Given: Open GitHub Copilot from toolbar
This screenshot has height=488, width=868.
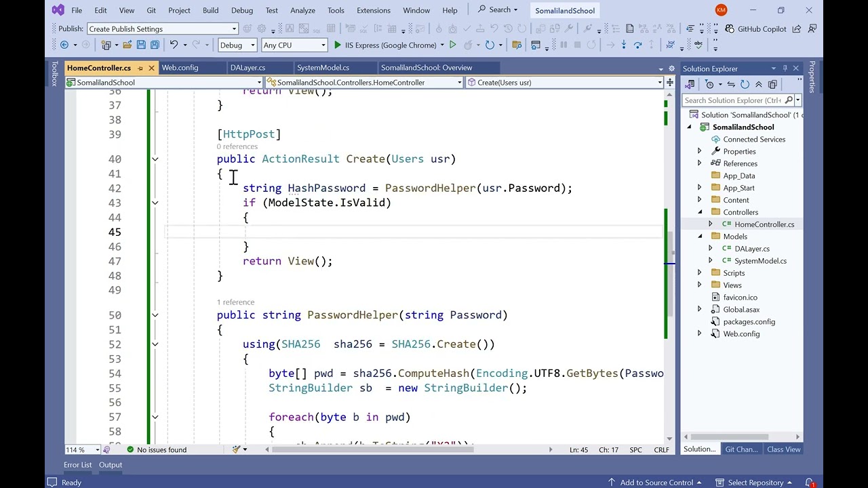Looking at the screenshot, I should [x=755, y=28].
